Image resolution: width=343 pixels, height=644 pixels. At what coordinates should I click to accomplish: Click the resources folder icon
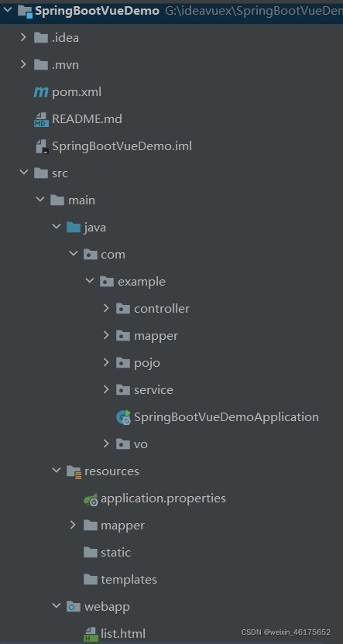coord(74,471)
